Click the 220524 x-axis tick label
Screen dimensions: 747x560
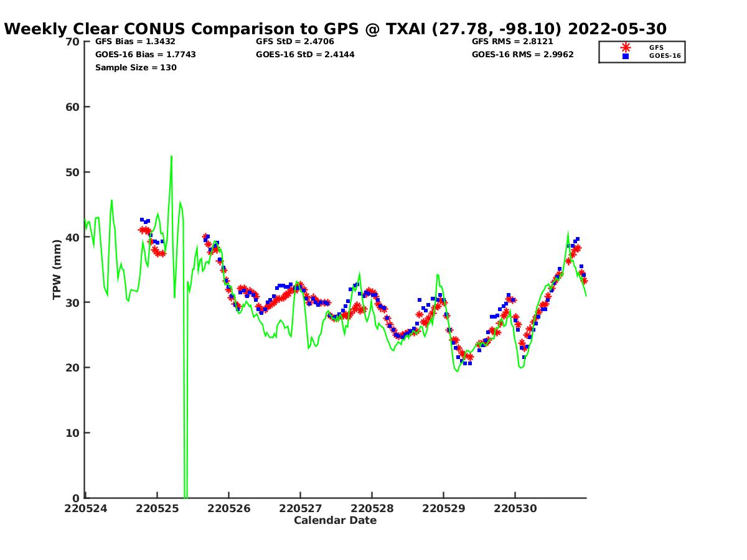tap(85, 508)
